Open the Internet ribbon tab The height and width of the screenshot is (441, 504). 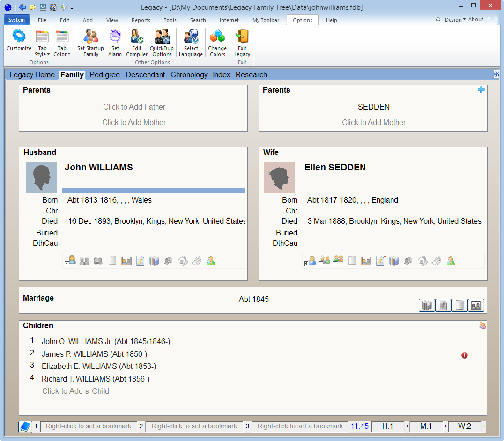tap(229, 20)
